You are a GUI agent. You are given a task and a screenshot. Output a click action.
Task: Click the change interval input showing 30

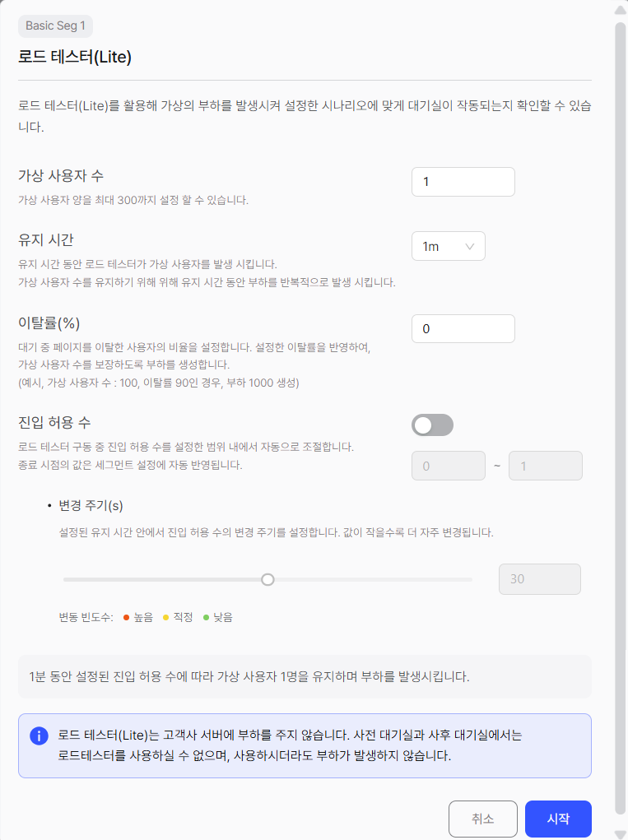coord(539,579)
